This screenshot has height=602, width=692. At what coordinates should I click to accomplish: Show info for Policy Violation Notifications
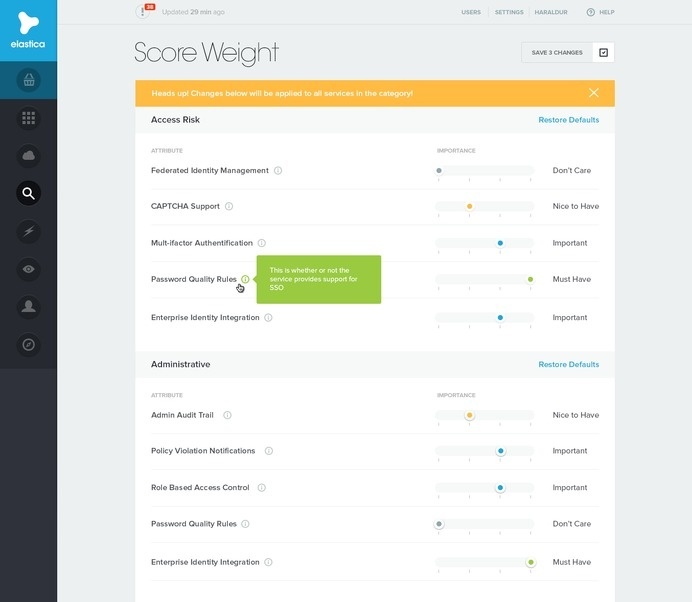pyautogui.click(x=269, y=451)
